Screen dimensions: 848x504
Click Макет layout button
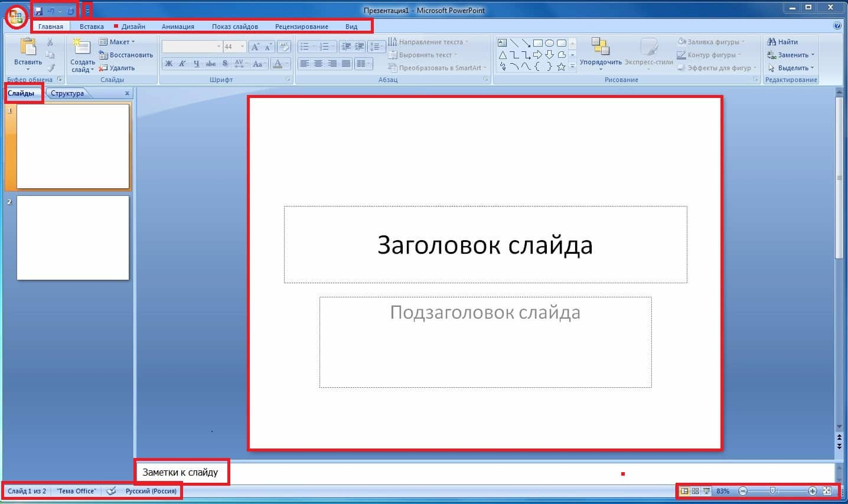point(117,42)
